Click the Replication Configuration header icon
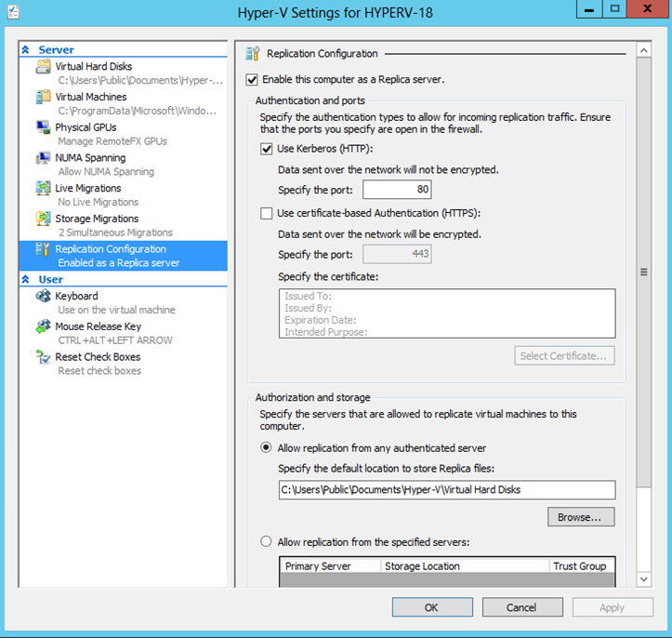Image resolution: width=672 pixels, height=638 pixels. (253, 54)
